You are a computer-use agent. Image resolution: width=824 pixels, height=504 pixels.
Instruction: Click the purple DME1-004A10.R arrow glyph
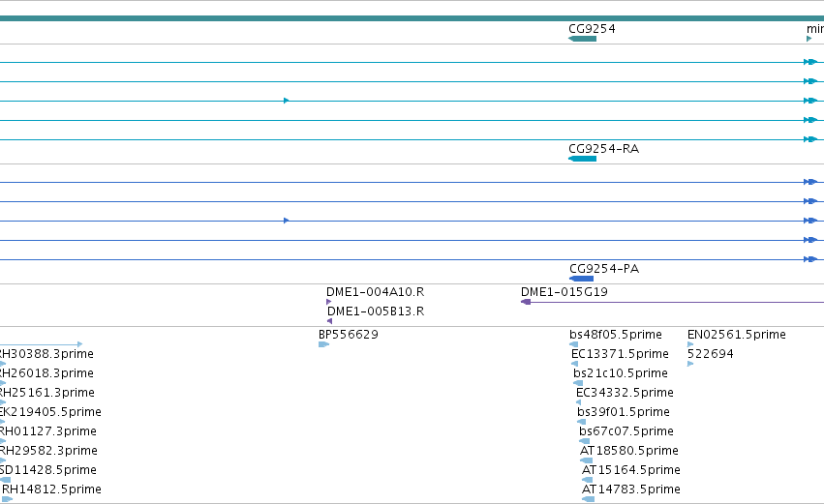click(329, 302)
